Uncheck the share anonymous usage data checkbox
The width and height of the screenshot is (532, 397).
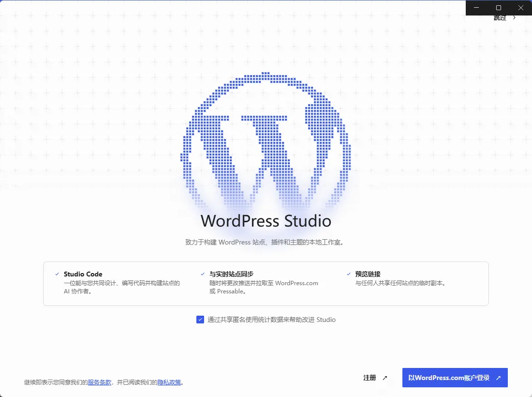200,320
